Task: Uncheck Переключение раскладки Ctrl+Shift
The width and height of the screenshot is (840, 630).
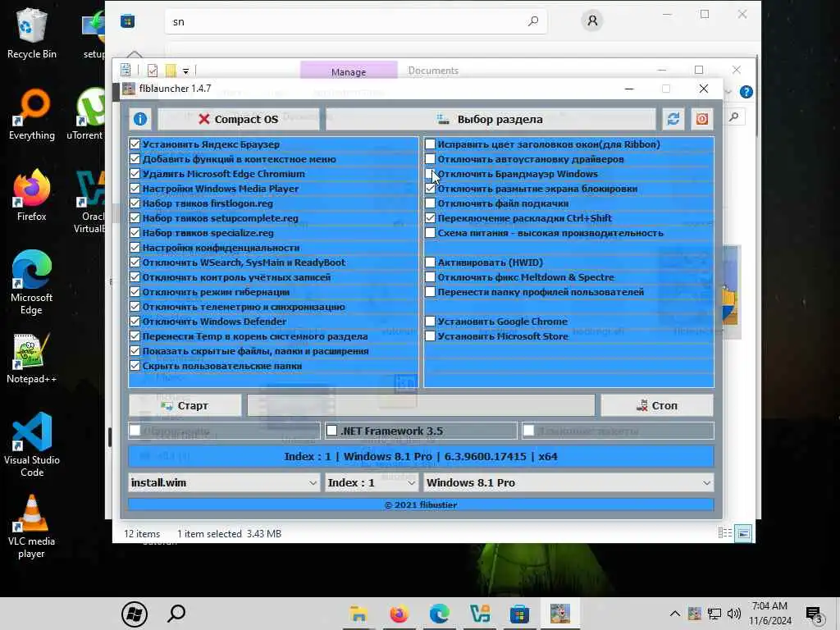Action: (430, 218)
